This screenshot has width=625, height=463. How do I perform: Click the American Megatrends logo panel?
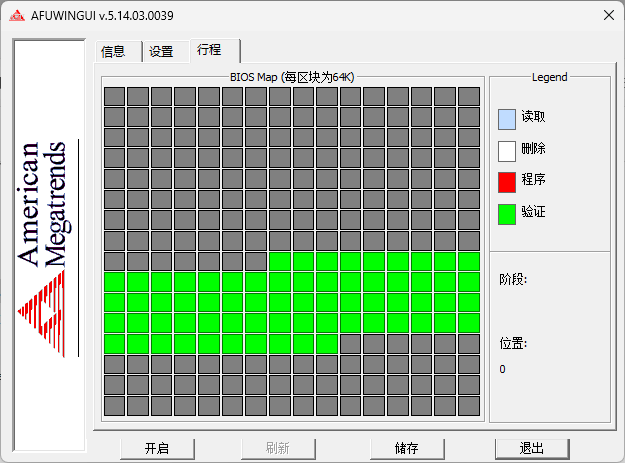coord(49,245)
